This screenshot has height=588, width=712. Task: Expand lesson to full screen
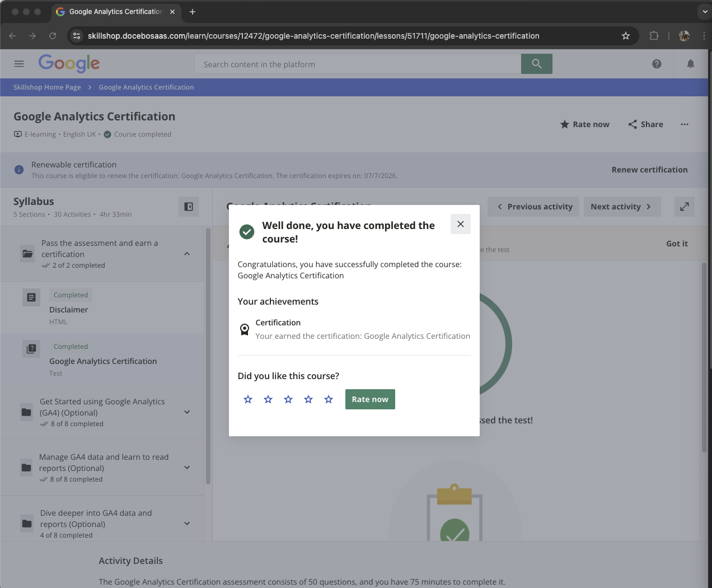tap(685, 207)
